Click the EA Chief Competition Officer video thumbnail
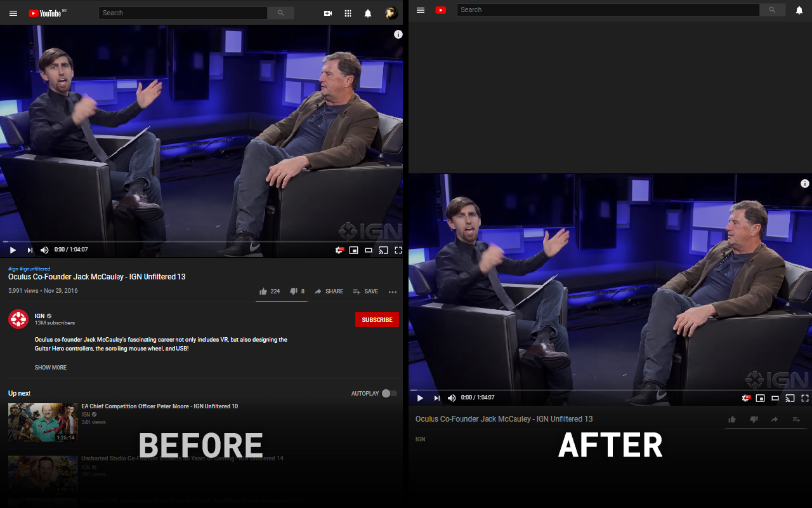Screen dimensions: 812x508 [x=43, y=422]
